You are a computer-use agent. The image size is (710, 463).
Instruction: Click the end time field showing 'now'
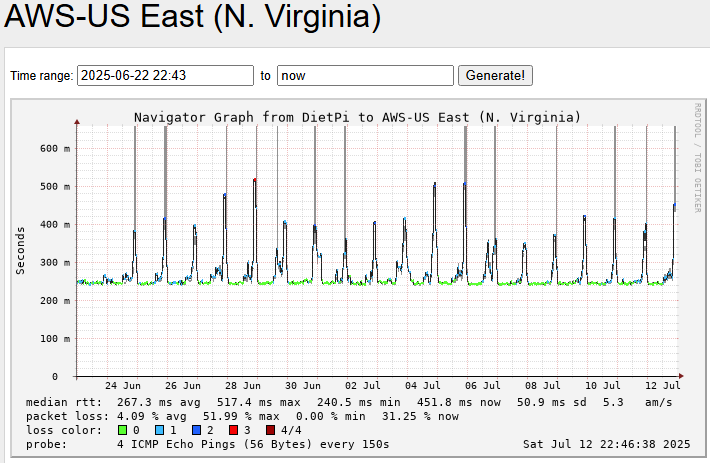point(365,76)
